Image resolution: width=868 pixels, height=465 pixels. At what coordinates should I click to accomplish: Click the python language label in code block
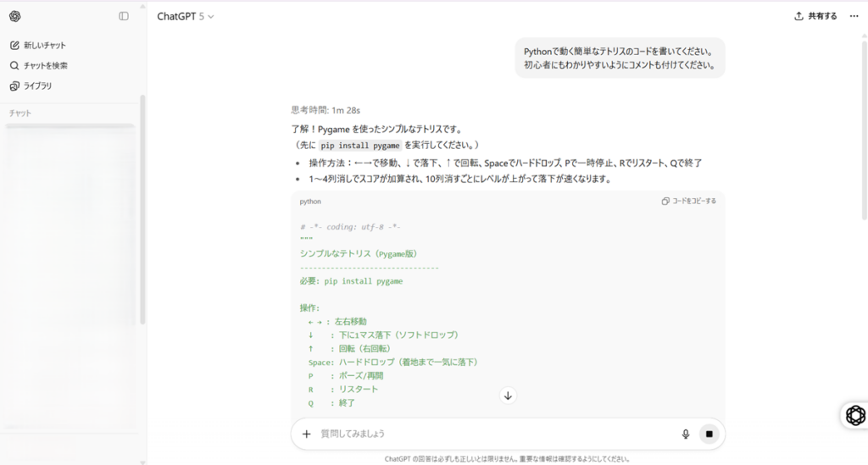(310, 202)
